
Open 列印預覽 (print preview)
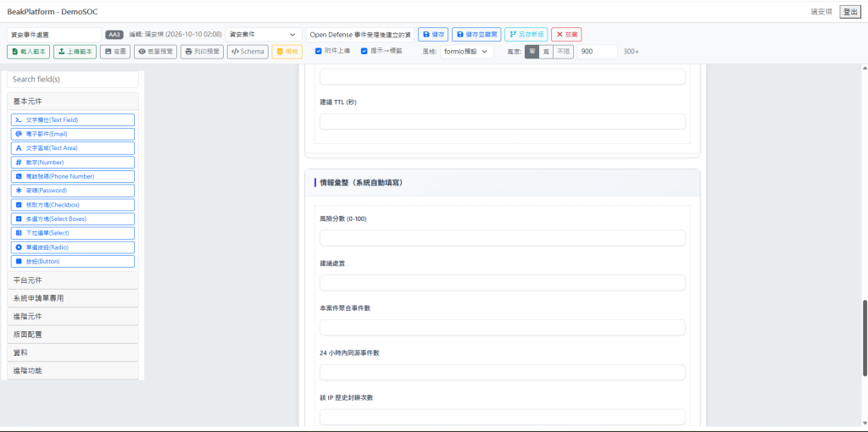(x=202, y=52)
